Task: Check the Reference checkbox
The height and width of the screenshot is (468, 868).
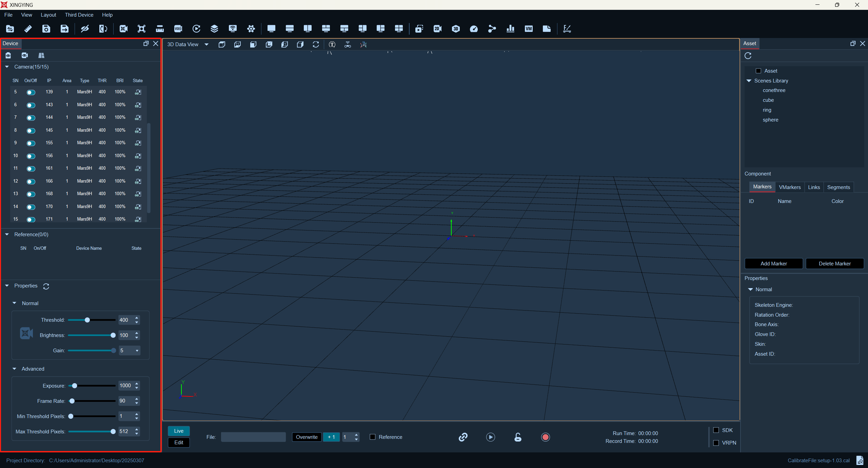Action: point(373,437)
